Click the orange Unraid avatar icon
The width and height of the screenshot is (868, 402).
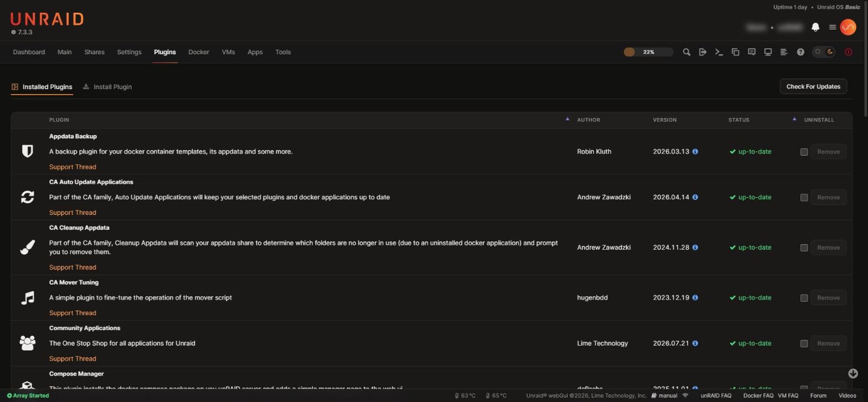click(x=848, y=27)
